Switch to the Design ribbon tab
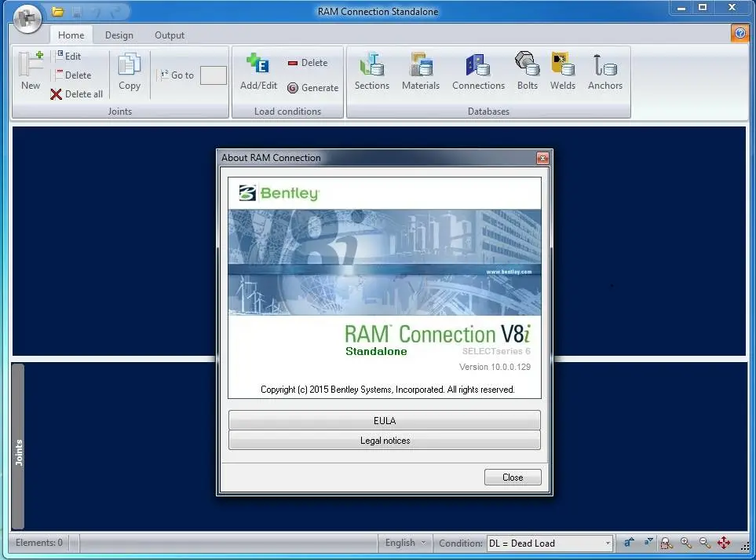Screen dimensions: 756x560 [x=119, y=35]
